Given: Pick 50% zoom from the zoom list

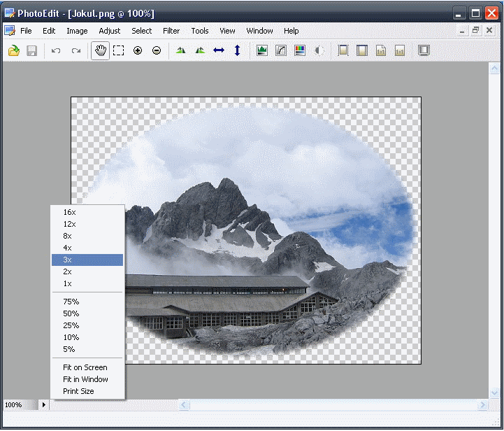Looking at the screenshot, I should (x=71, y=313).
